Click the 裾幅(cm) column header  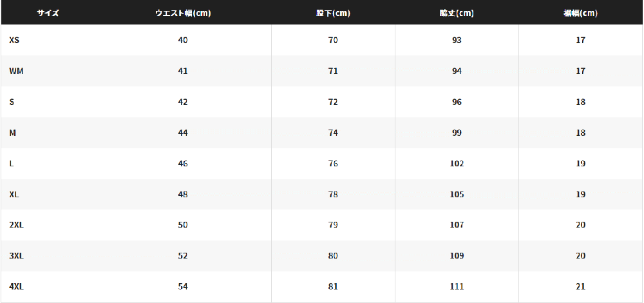580,13
